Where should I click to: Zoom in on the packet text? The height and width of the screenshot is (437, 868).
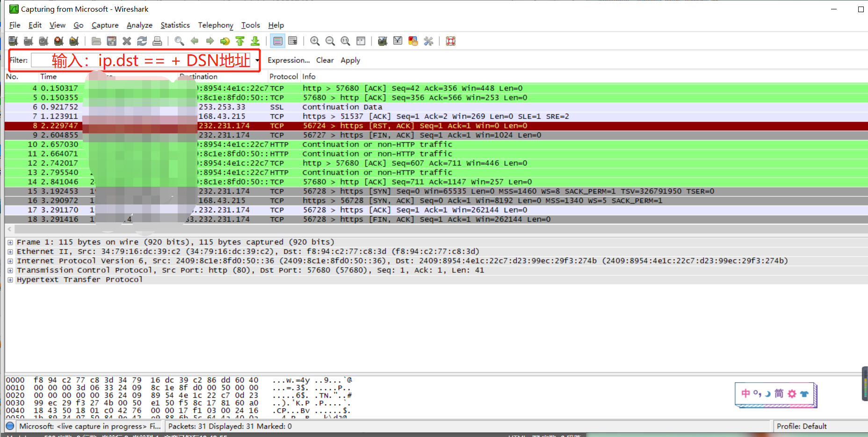pyautogui.click(x=315, y=41)
